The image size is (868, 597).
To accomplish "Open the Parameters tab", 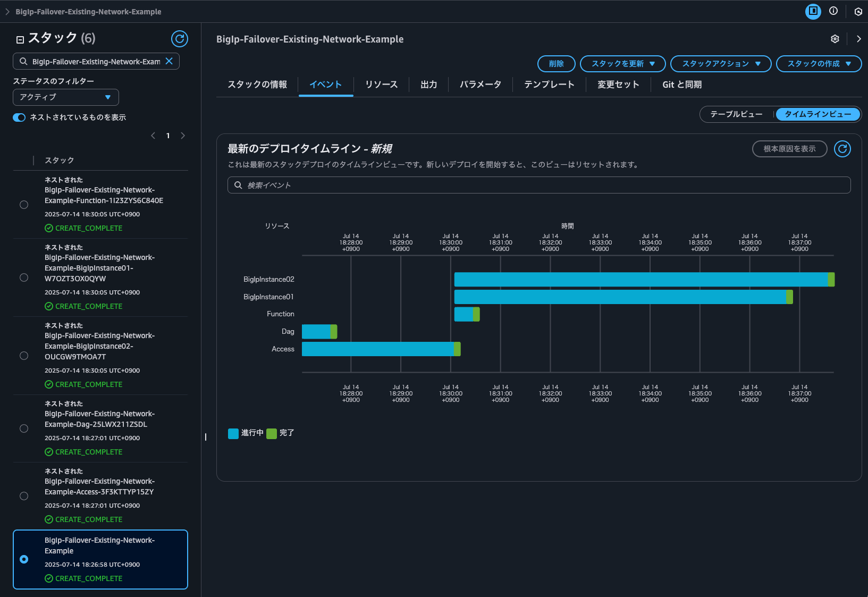I will click(x=481, y=85).
